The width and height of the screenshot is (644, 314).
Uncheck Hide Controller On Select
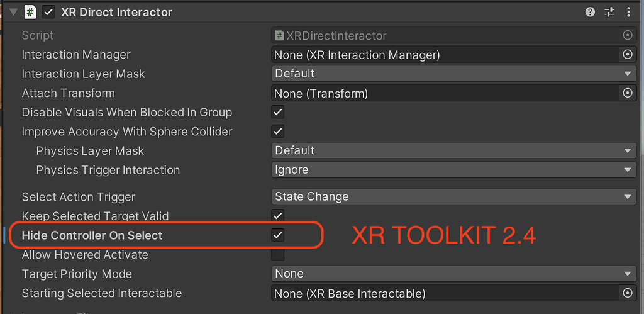point(277,235)
